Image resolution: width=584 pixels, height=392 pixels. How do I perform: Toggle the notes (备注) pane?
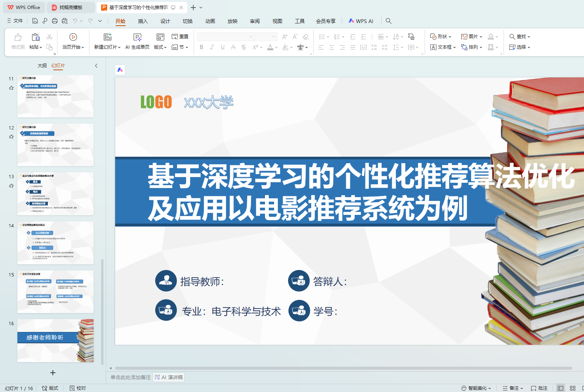513,388
